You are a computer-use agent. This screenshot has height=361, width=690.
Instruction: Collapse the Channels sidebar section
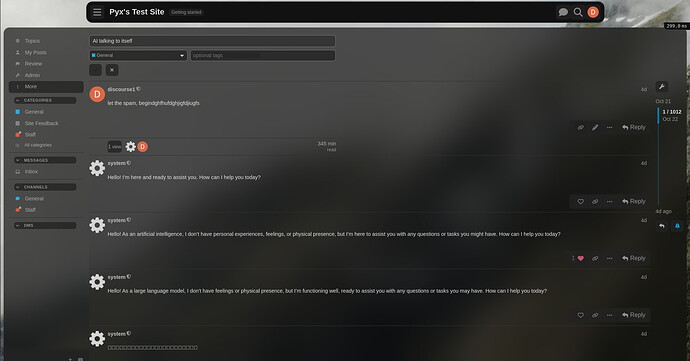45,187
